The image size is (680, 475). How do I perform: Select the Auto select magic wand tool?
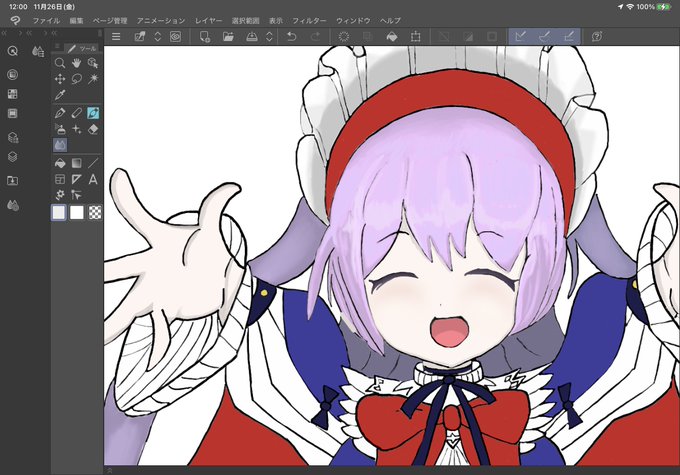(x=93, y=79)
